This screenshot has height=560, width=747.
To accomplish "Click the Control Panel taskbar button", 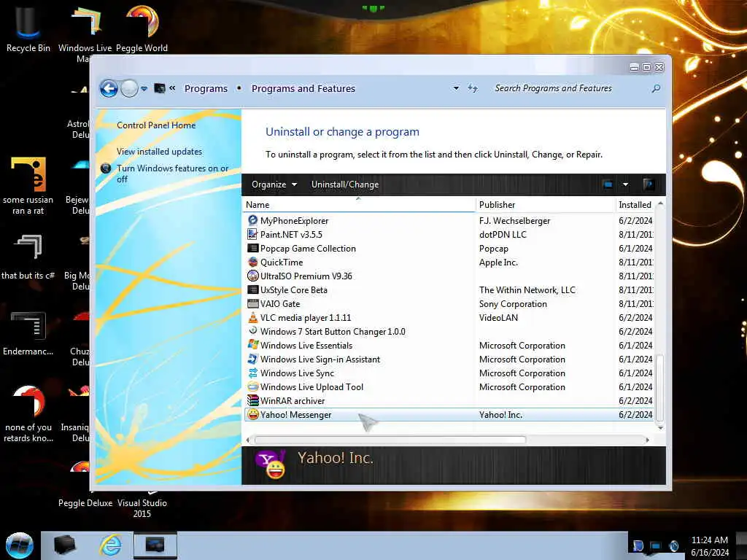I will (x=155, y=545).
